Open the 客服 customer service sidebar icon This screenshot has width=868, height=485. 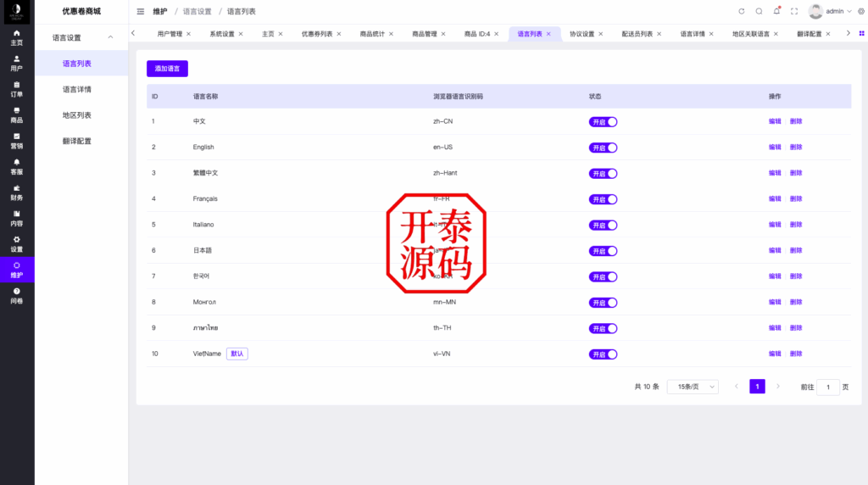click(17, 167)
